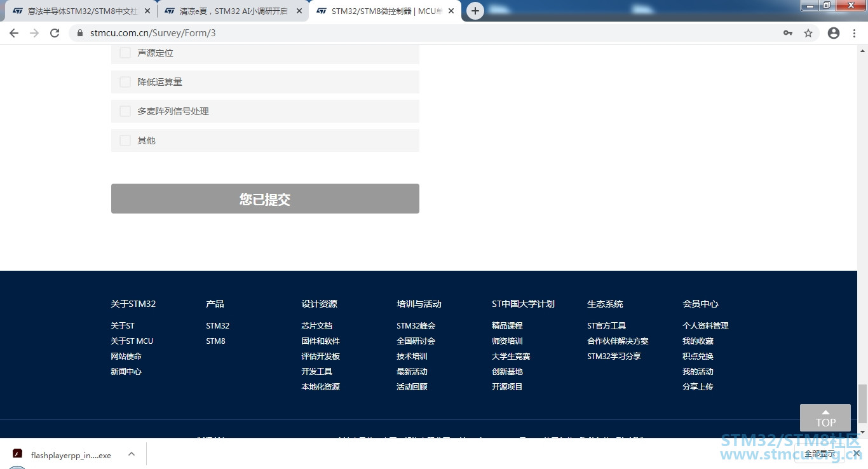Open the 合作伙伴解决方案 footer link
Image resolution: width=868 pixels, height=469 pixels.
[x=618, y=341]
